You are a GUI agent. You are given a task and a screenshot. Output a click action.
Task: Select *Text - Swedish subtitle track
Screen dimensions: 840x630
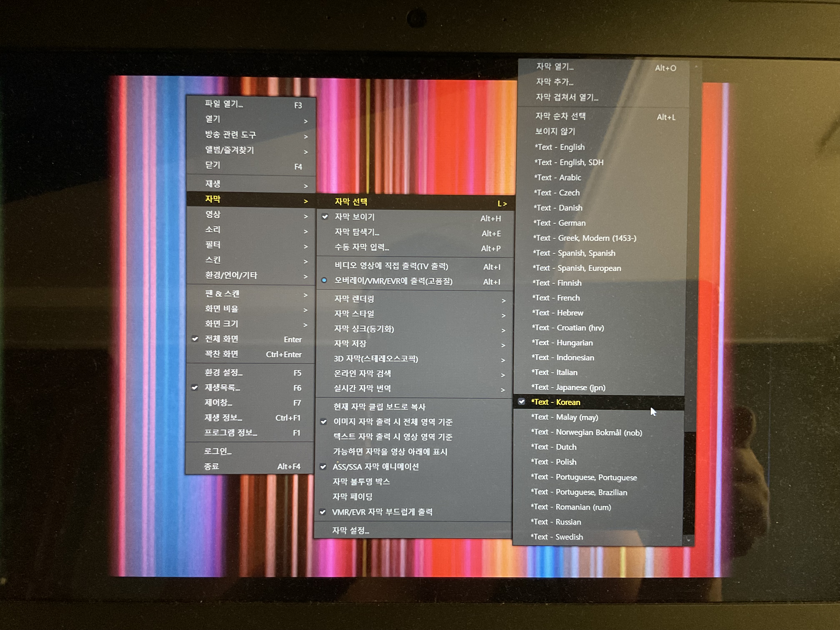pyautogui.click(x=598, y=537)
